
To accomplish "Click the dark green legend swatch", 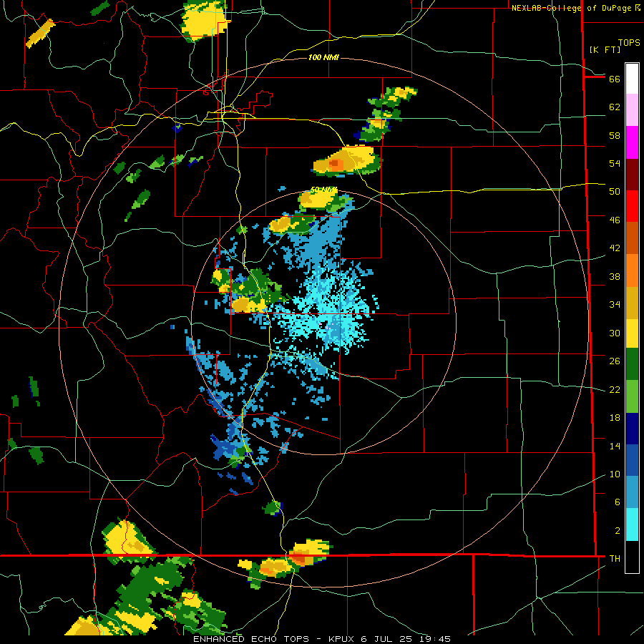I will [632, 364].
